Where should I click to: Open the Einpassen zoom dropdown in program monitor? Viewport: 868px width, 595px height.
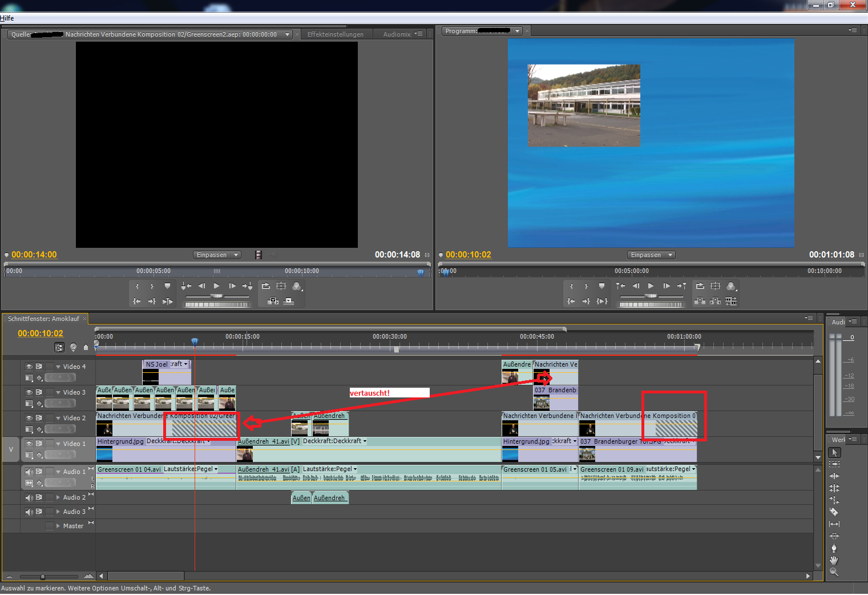click(651, 255)
